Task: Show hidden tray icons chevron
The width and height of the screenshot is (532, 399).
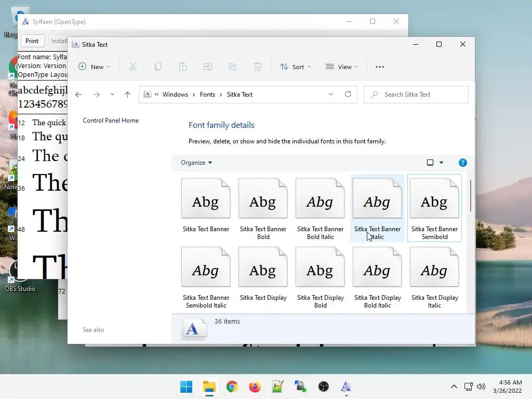Action: click(454, 387)
